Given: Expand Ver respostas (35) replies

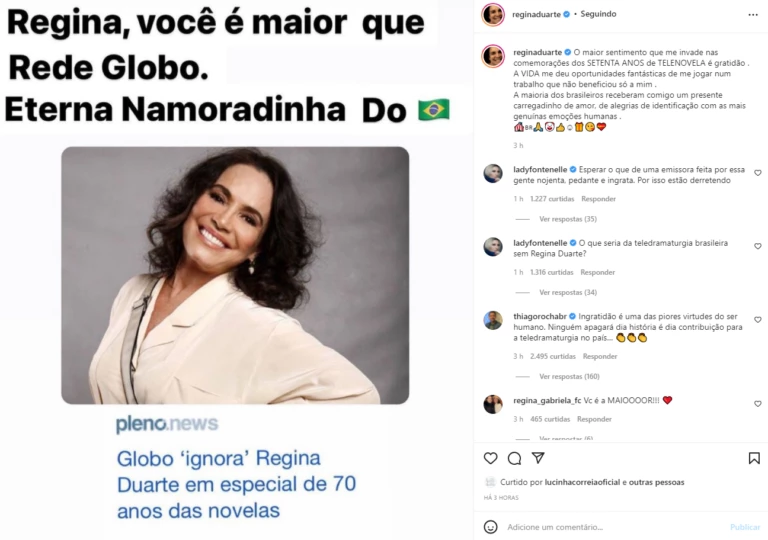Looking at the screenshot, I should click(568, 219).
